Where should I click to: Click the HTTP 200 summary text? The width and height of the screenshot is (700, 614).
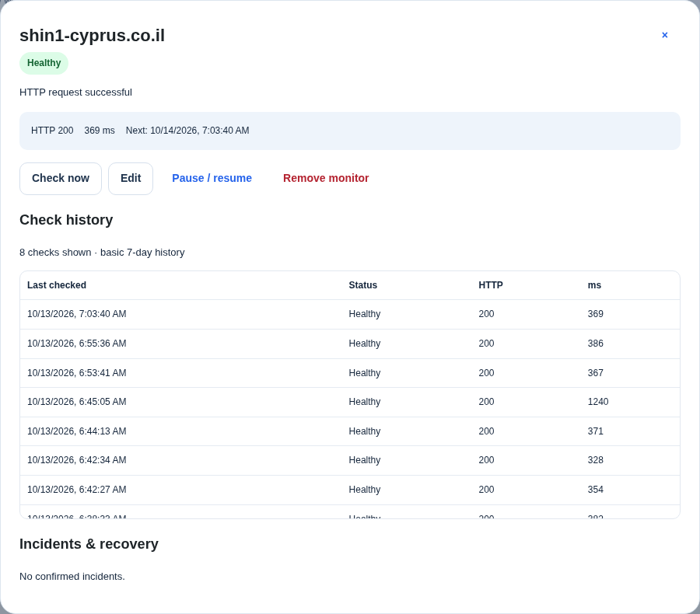pyautogui.click(x=52, y=131)
